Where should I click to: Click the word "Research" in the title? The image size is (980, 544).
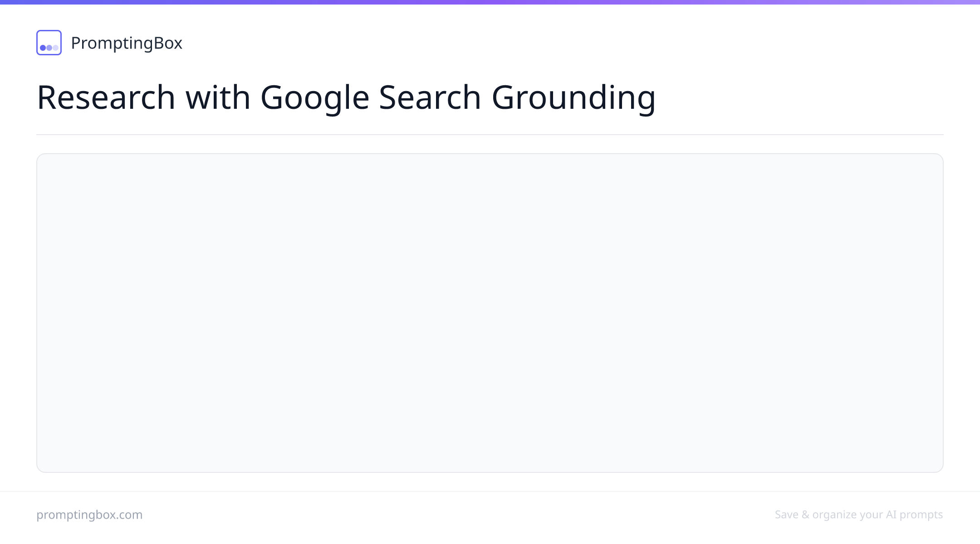click(106, 97)
